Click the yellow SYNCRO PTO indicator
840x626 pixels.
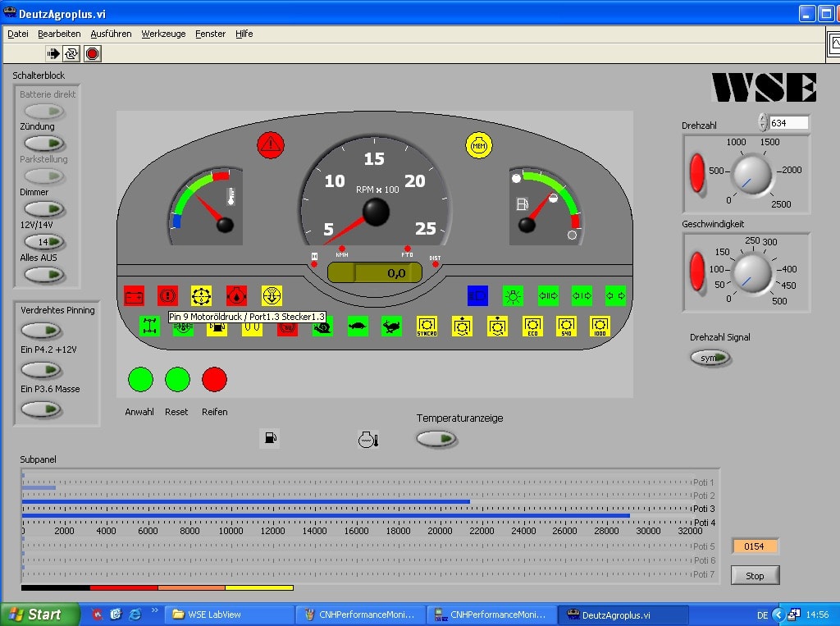pyautogui.click(x=427, y=327)
